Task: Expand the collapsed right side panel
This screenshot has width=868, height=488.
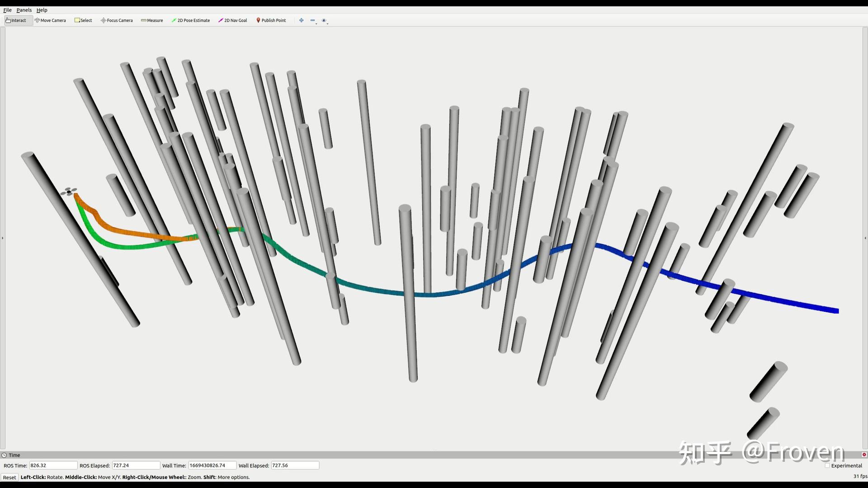Action: (x=865, y=238)
